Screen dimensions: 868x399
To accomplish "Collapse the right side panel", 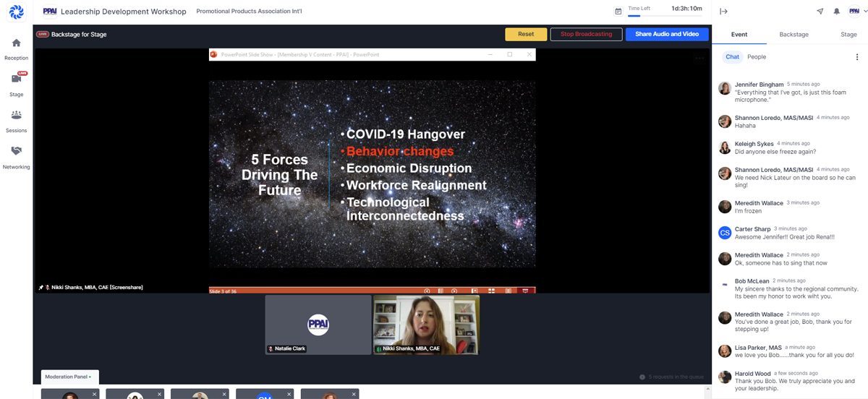I will (x=723, y=12).
